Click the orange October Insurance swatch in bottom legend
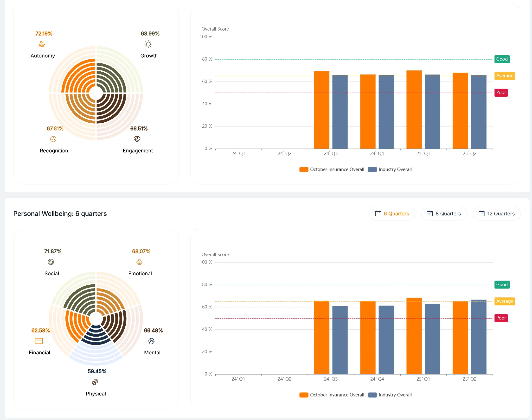The width and height of the screenshot is (532, 420). tap(304, 395)
